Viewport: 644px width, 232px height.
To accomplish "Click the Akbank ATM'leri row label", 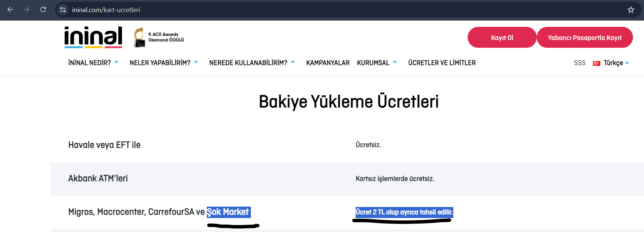I will (98, 178).
